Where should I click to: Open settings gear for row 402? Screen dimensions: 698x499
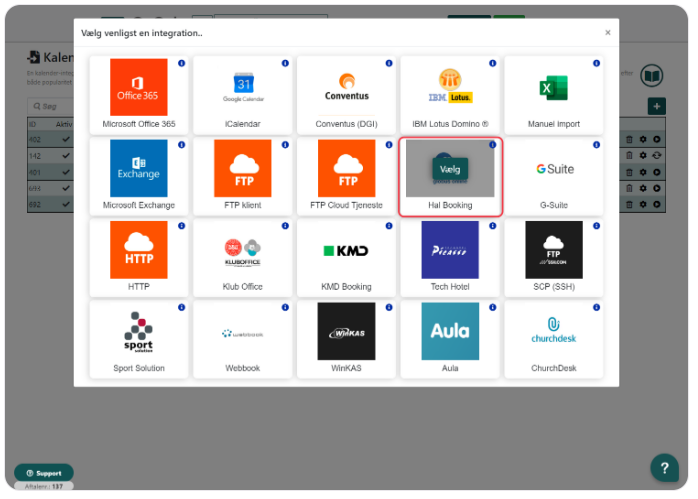(x=643, y=139)
